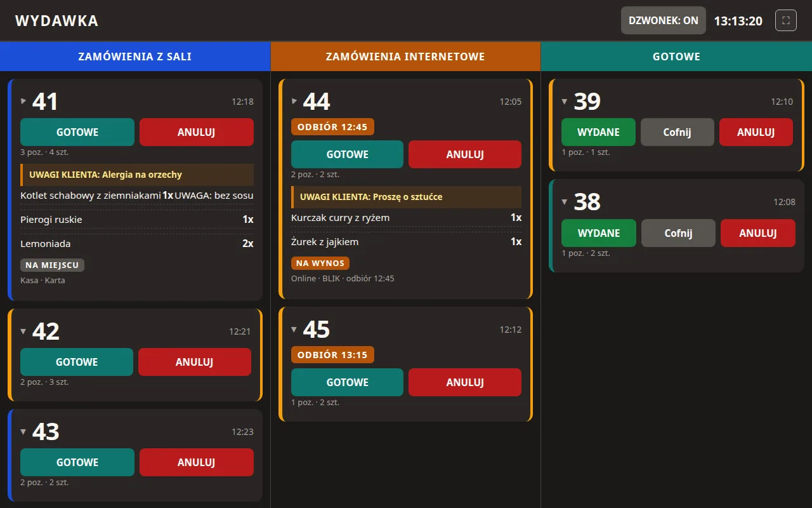Click Cofnij on order 38

click(678, 233)
